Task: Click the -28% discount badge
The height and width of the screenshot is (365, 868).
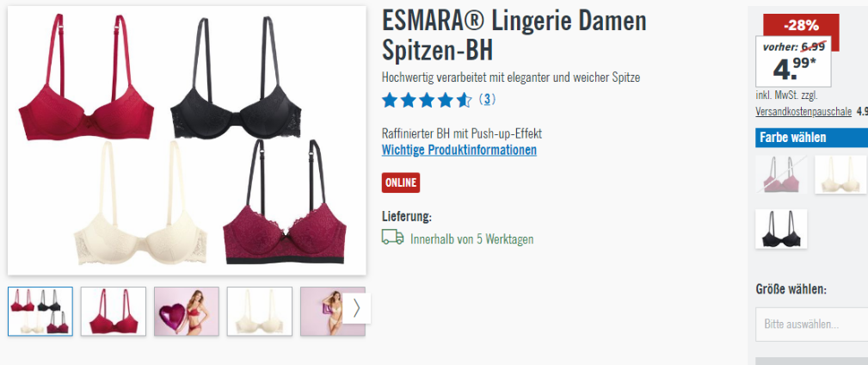Action: coord(801,25)
